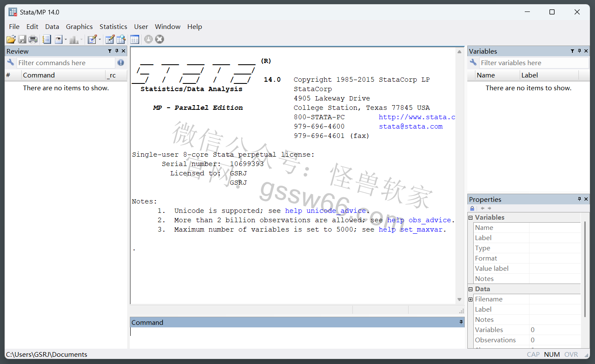Toggle show-errors-only icon in Review filter bar
This screenshot has width=595, height=364.
point(121,63)
